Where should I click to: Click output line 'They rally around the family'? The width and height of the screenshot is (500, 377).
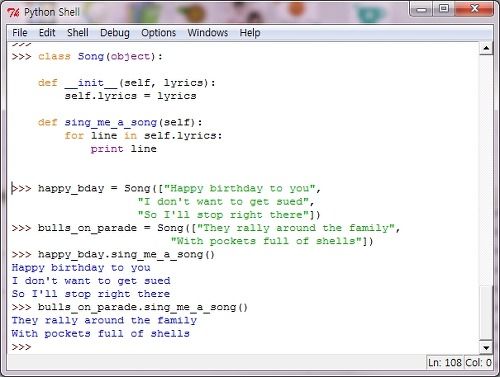pyautogui.click(x=104, y=321)
